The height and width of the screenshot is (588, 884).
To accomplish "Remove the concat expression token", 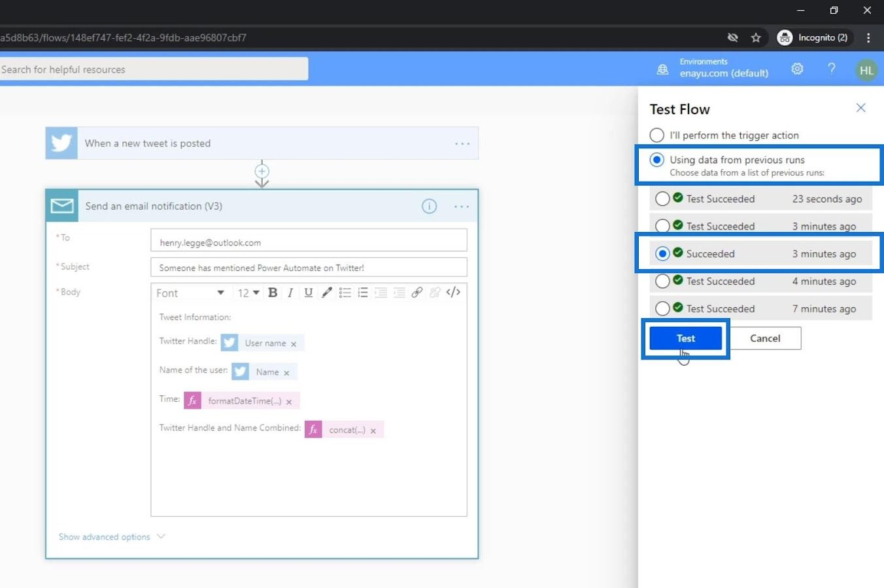I will click(373, 431).
